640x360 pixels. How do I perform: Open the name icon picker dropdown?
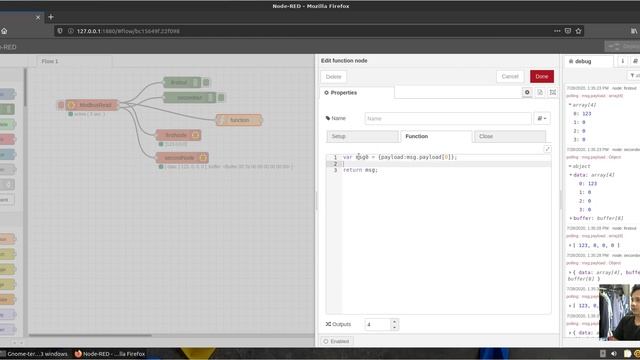click(542, 118)
